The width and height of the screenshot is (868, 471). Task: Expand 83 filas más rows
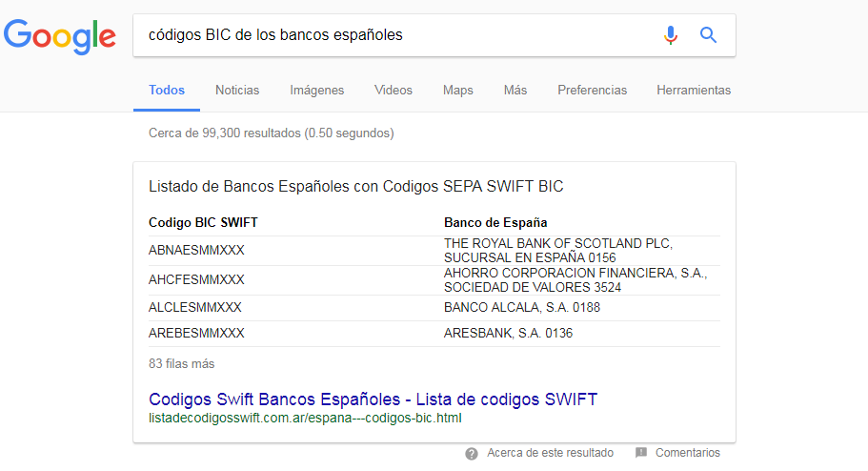(181, 363)
